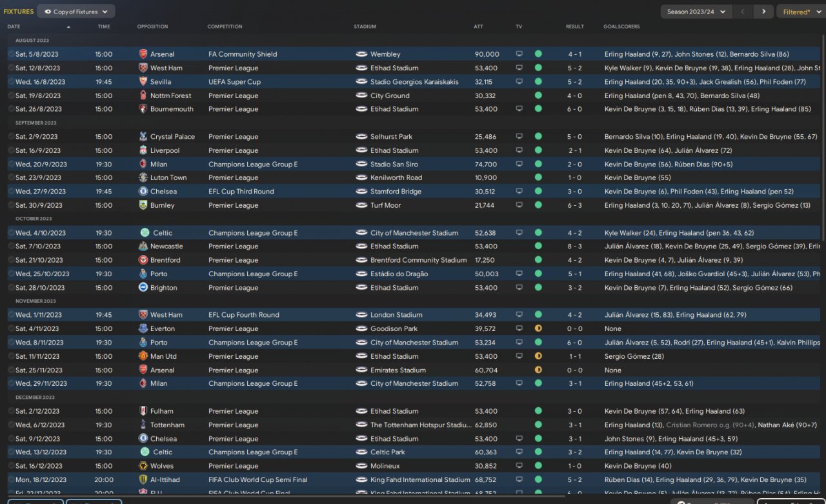
Task: Toggle the tick circle for Sat, 2/9/2023
Action: click(x=11, y=137)
